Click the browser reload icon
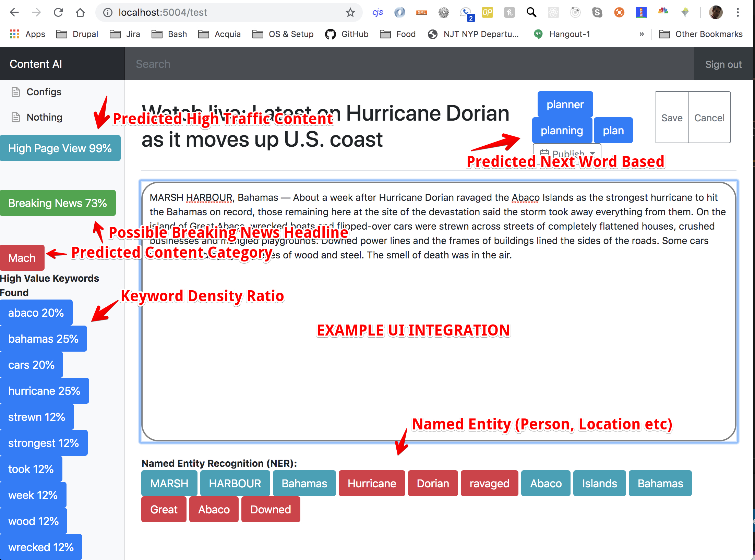755x560 pixels. tap(59, 13)
